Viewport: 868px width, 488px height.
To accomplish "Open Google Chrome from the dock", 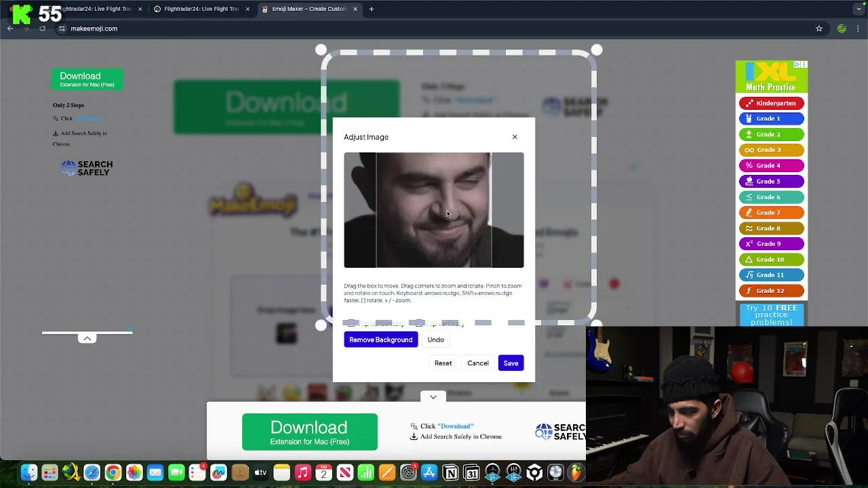I will tap(113, 472).
